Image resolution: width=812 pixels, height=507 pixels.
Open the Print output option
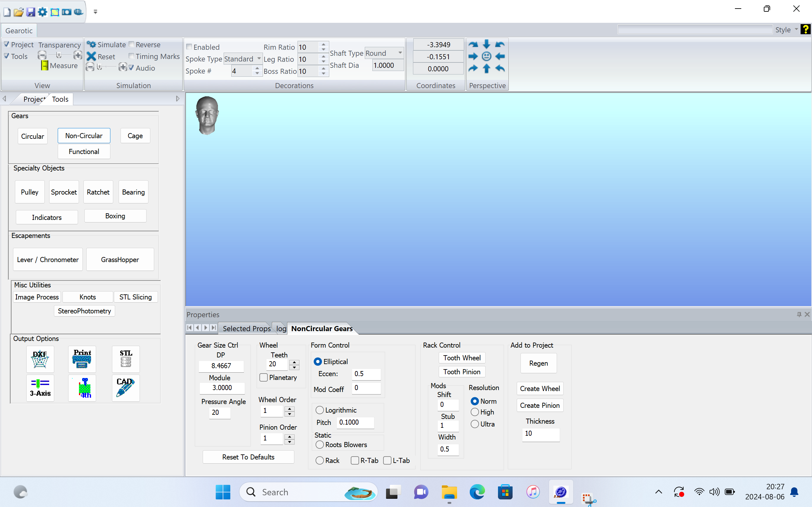[82, 359]
